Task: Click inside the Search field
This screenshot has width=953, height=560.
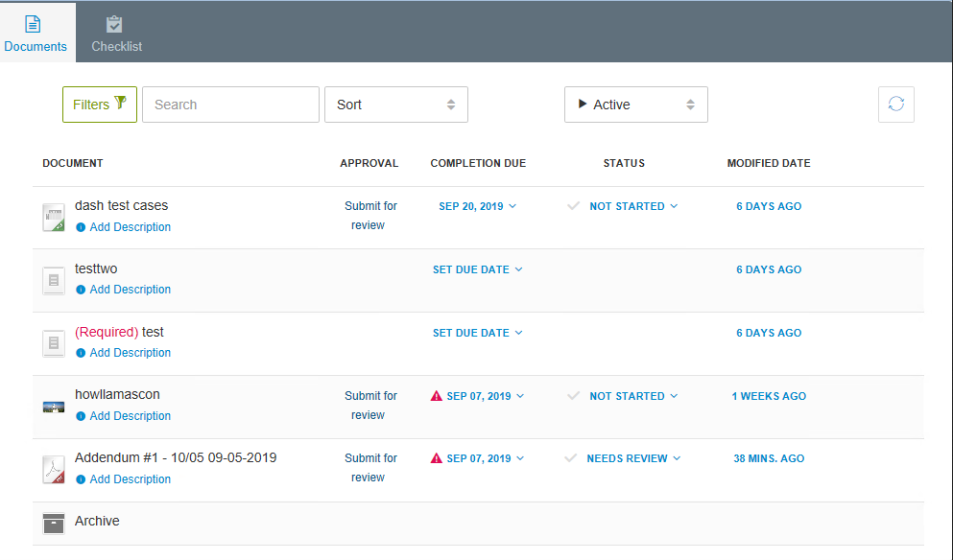Action: (x=230, y=104)
